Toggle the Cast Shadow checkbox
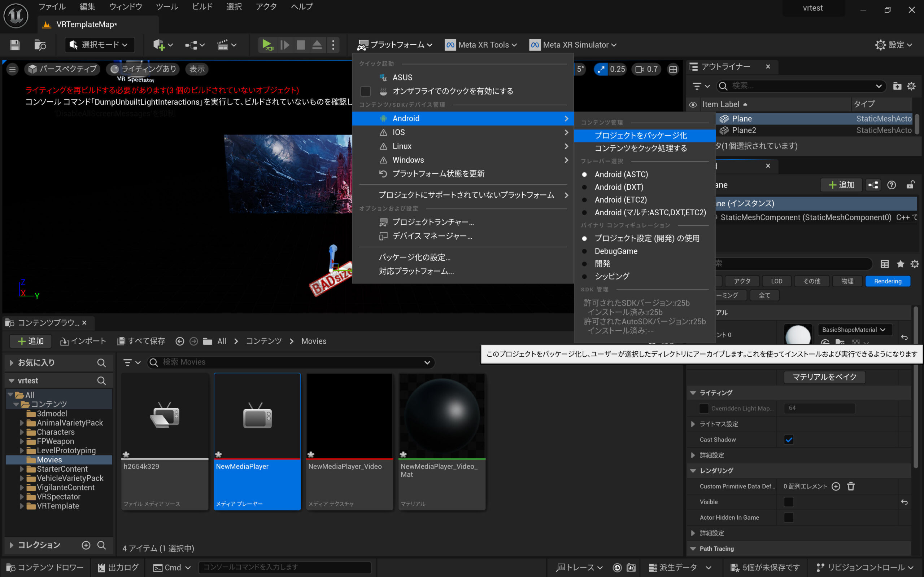 (x=789, y=440)
